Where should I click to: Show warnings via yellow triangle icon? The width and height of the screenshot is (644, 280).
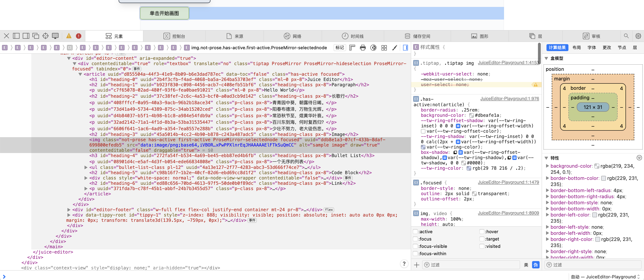[x=69, y=36]
